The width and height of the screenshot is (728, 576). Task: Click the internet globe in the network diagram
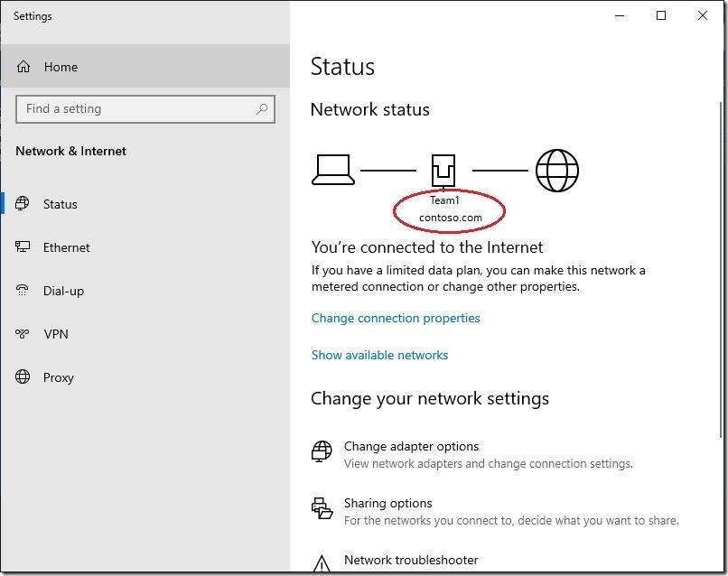(x=557, y=168)
